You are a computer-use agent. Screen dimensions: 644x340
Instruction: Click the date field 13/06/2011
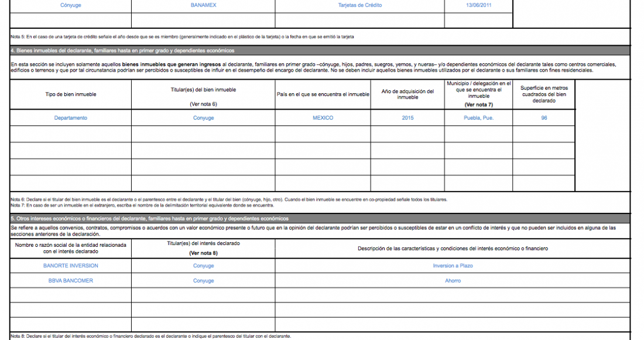478,5
